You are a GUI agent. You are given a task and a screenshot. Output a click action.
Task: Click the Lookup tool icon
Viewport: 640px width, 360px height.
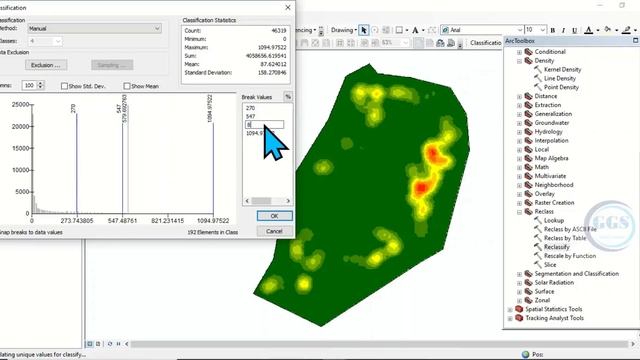point(538,220)
